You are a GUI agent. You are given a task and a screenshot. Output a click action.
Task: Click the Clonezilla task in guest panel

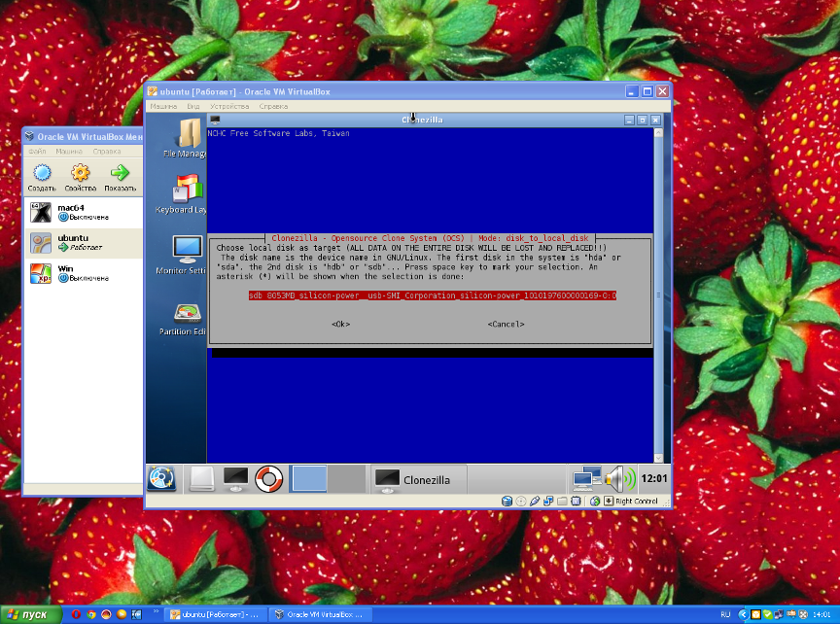[419, 480]
